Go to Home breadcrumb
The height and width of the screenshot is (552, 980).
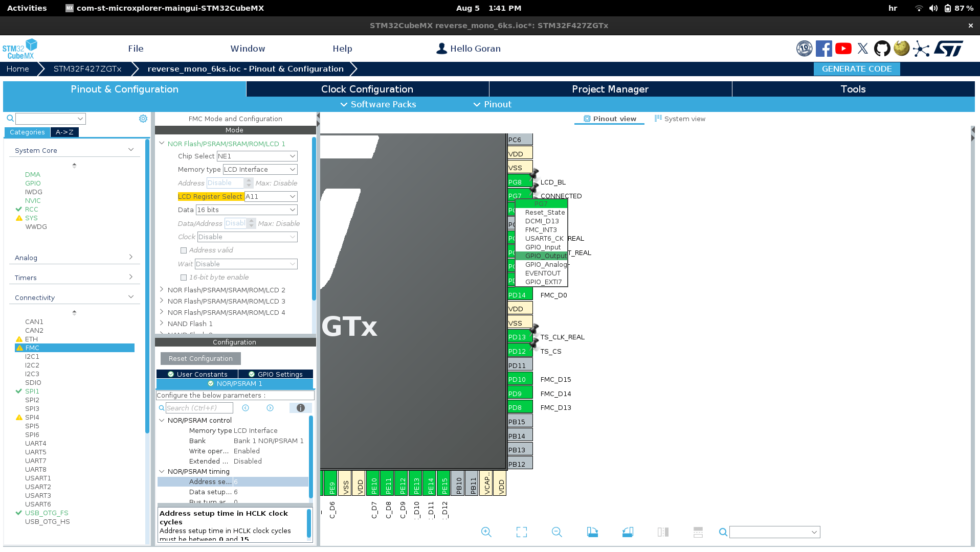18,69
